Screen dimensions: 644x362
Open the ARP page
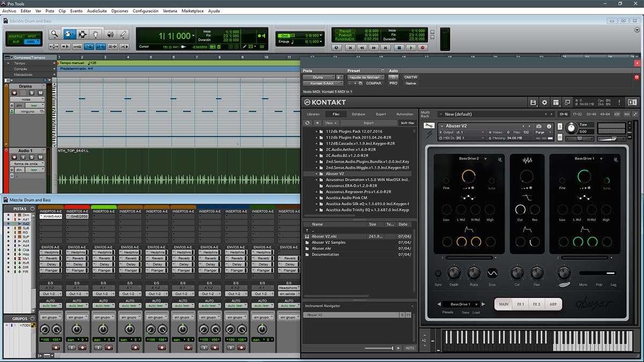(553, 304)
